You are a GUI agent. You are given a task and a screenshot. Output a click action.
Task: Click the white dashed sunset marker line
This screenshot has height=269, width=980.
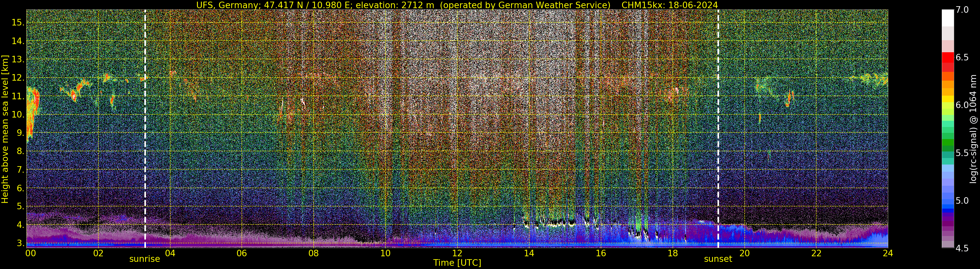click(718, 129)
